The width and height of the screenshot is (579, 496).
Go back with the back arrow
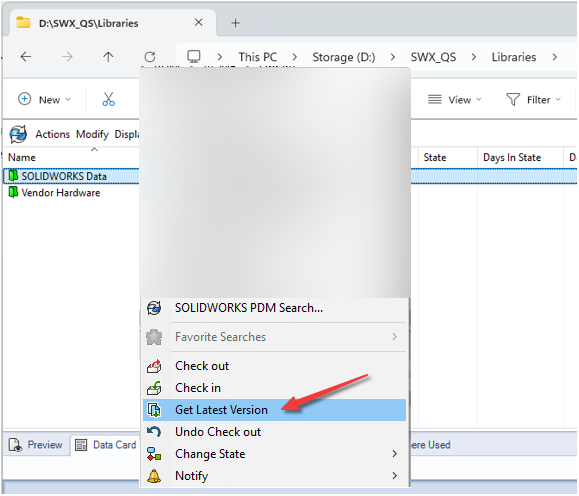click(x=26, y=57)
